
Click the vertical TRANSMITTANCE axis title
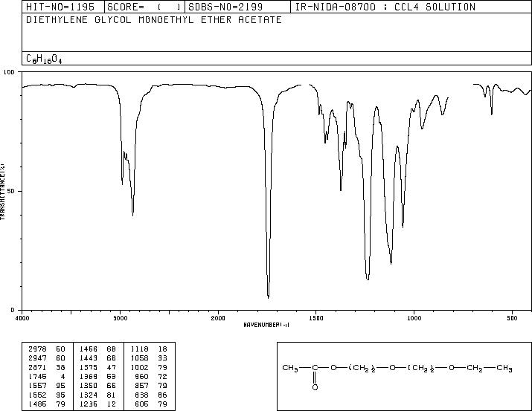[2, 192]
